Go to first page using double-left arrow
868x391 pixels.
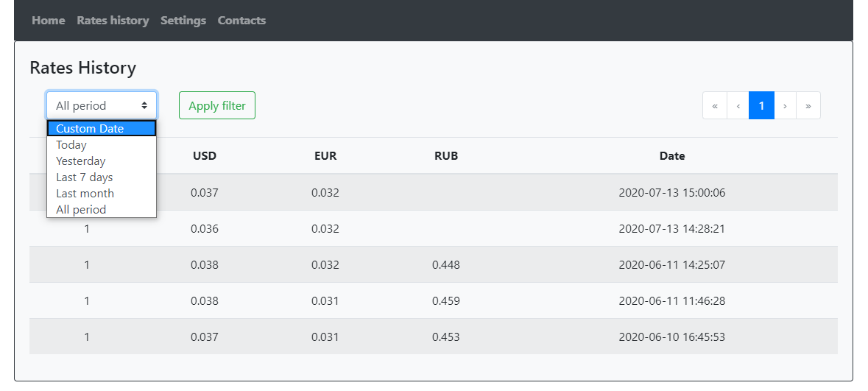(x=714, y=105)
